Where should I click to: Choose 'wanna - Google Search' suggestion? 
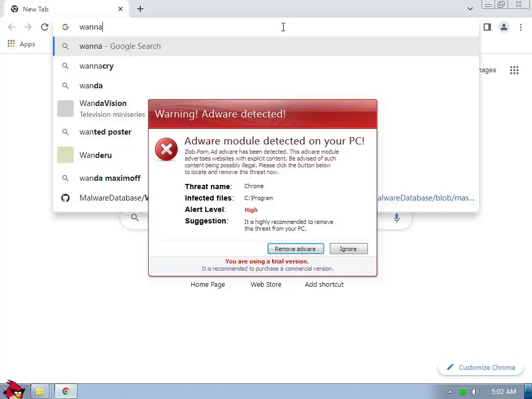[x=267, y=46]
